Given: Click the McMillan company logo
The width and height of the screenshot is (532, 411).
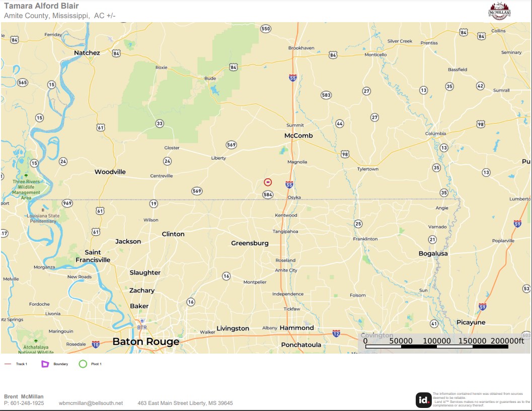Looking at the screenshot, I should tap(499, 11).
